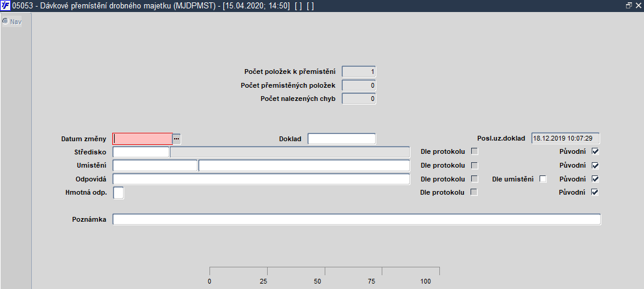Click the Datum změny label
The height and width of the screenshot is (289, 644).
click(x=84, y=139)
